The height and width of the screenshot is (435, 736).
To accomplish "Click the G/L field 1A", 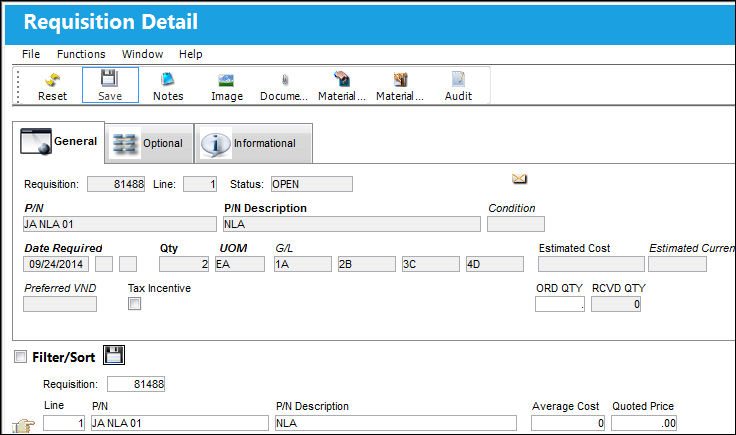I will pyautogui.click(x=303, y=264).
